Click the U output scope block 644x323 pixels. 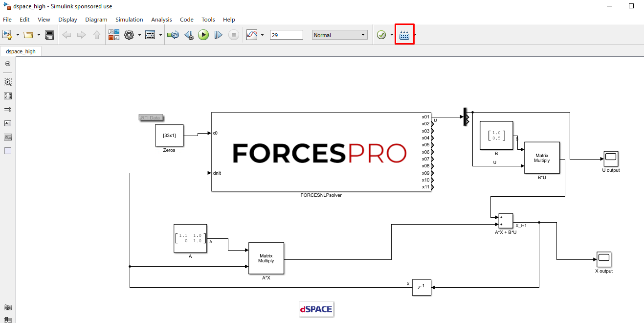610,159
